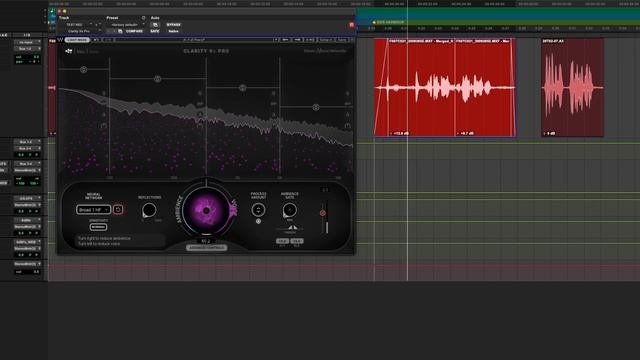Open the factory default preset dropdown
The width and height of the screenshot is (640, 360).
point(126,25)
